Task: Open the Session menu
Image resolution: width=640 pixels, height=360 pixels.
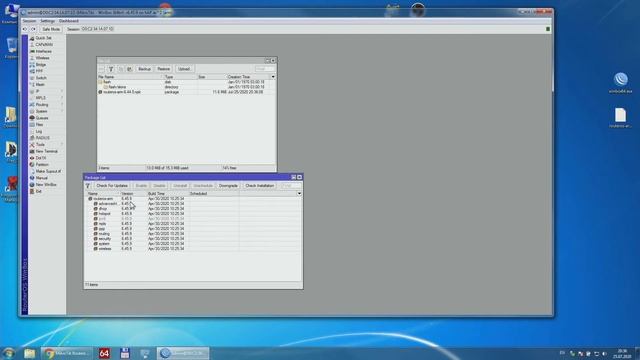Action: [29, 21]
